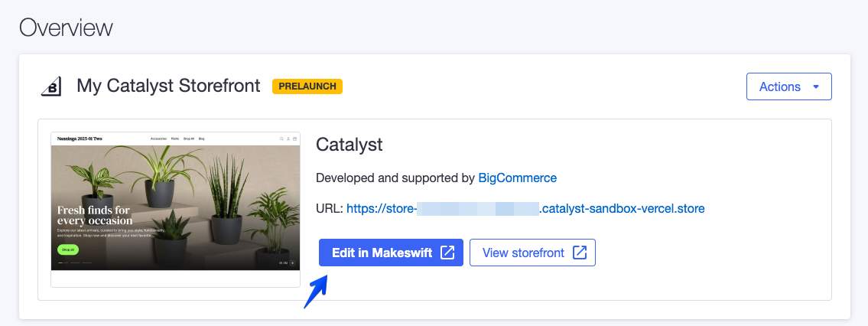The height and width of the screenshot is (326, 868).
Task: Click the search icon in the storefront preview
Action: (281, 139)
